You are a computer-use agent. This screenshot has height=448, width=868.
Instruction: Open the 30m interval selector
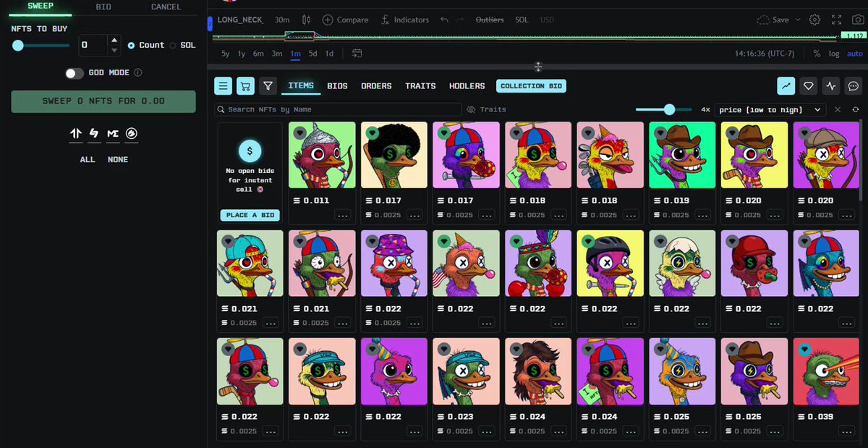point(282,20)
